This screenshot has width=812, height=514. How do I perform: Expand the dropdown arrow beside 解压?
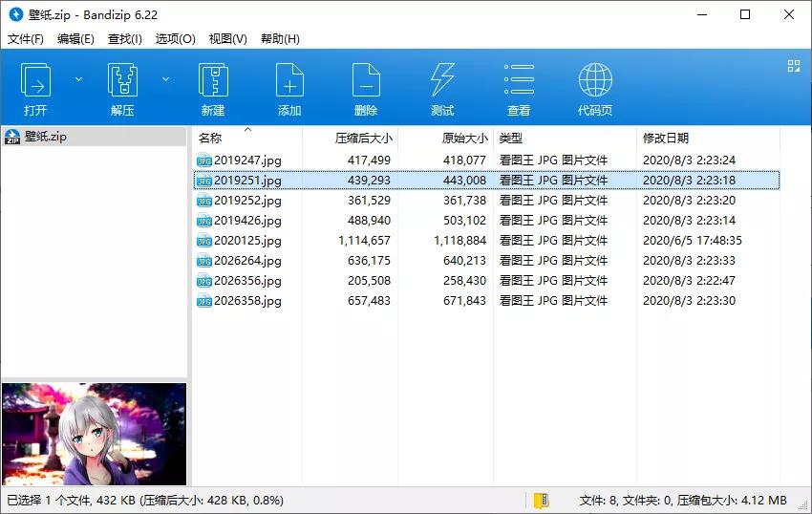pos(165,79)
